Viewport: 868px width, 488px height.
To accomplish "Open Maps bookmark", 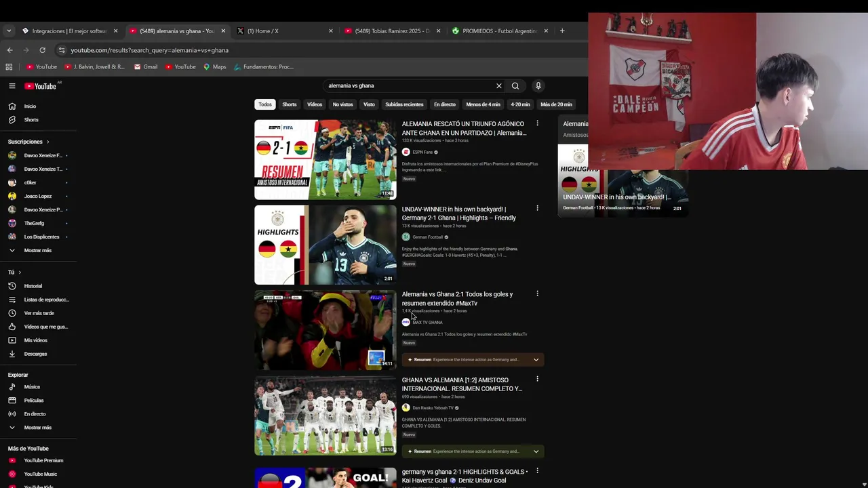I will [x=215, y=67].
